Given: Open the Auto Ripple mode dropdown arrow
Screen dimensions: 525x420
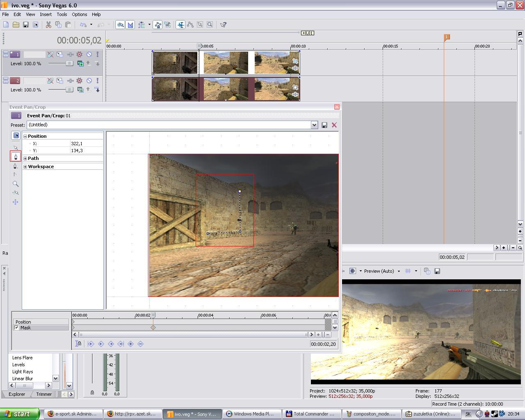Looking at the screenshot, I should 149,25.
